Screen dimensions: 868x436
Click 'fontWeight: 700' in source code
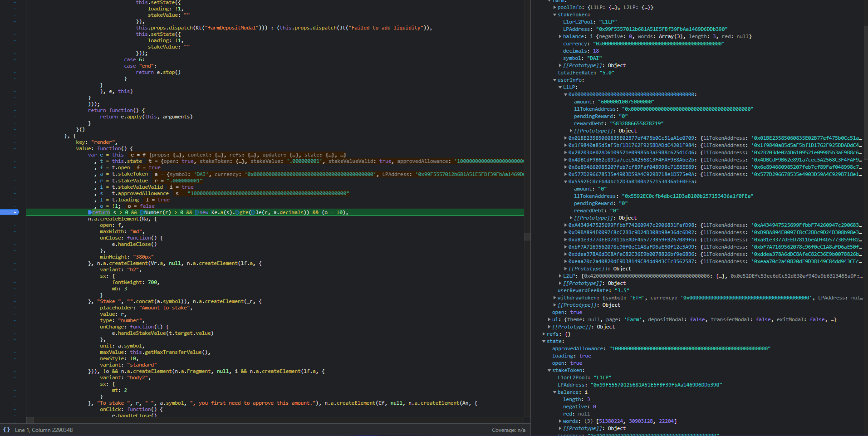point(136,282)
